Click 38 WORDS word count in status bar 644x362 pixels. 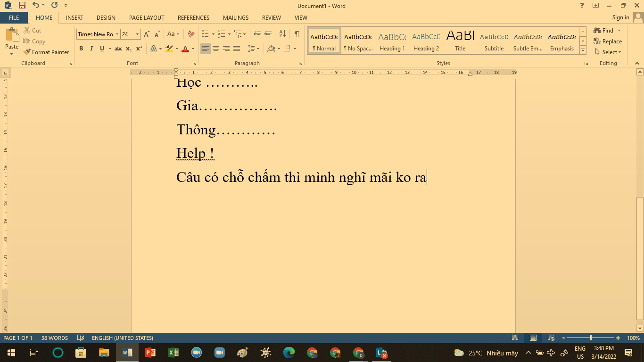55,338
